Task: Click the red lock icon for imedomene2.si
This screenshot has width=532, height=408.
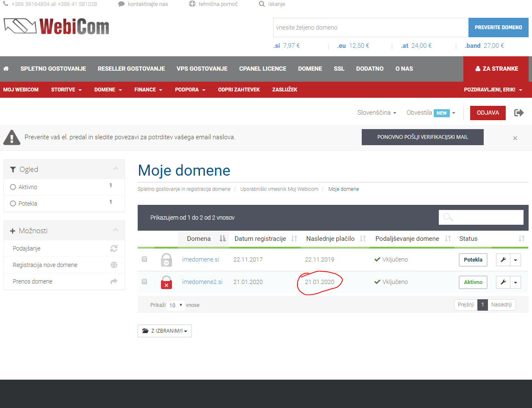Action: point(166,282)
